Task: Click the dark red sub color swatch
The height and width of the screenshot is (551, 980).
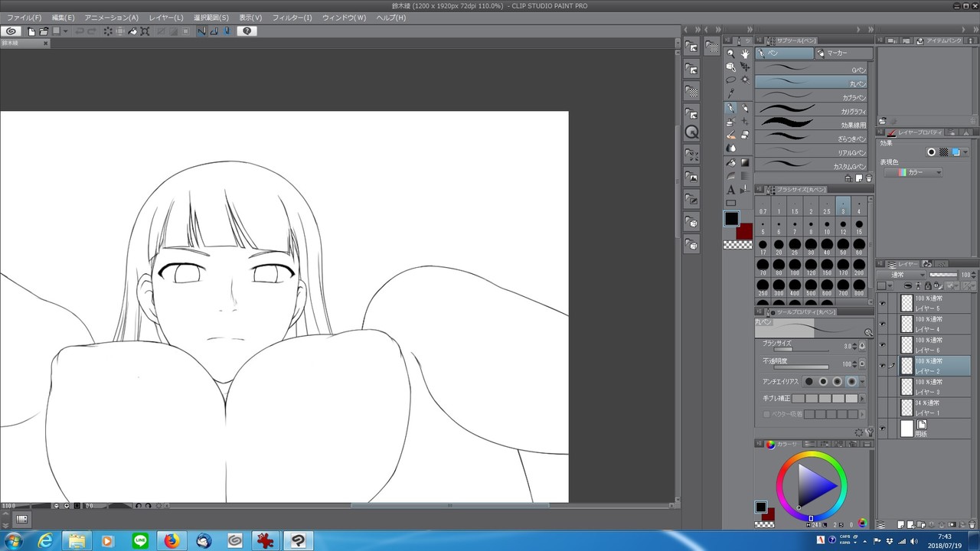Action: [x=744, y=230]
